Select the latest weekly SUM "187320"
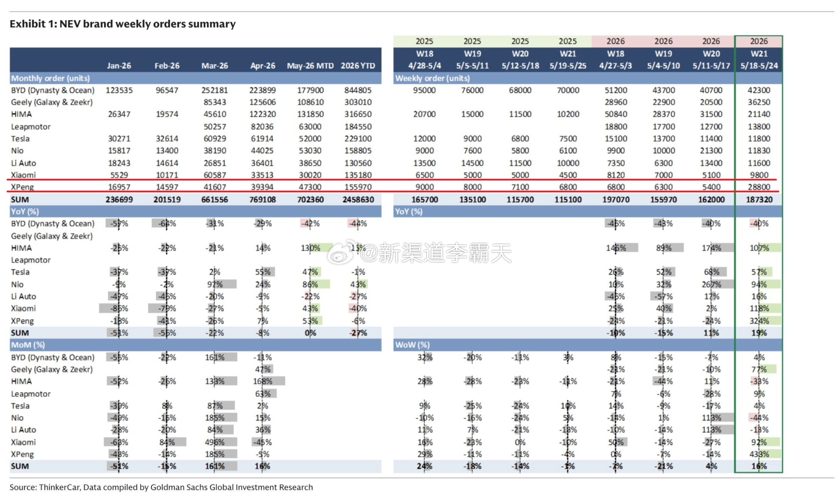This screenshot has width=840, height=504. (759, 199)
